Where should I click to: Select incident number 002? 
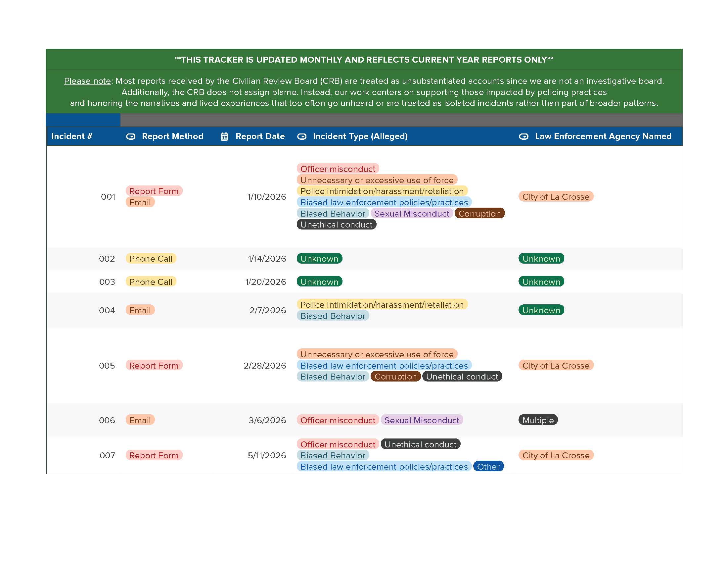[x=107, y=259]
